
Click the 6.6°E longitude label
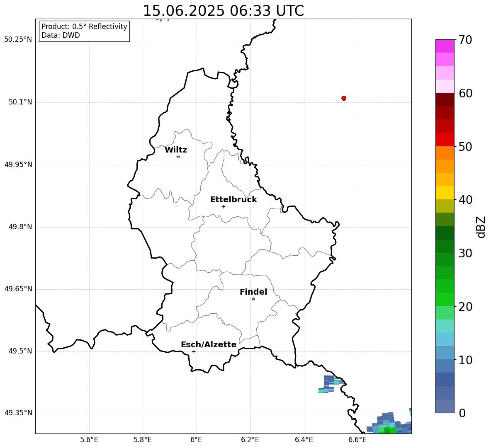point(357,440)
